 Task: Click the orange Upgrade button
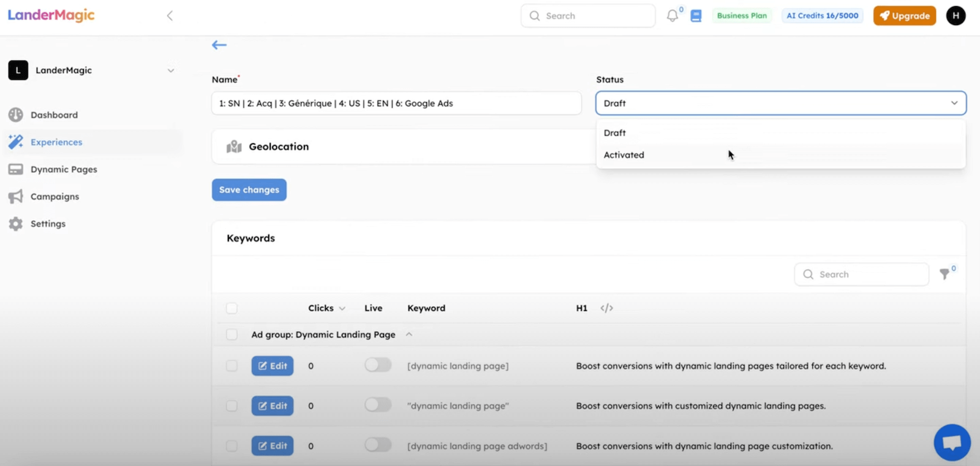(x=904, y=16)
